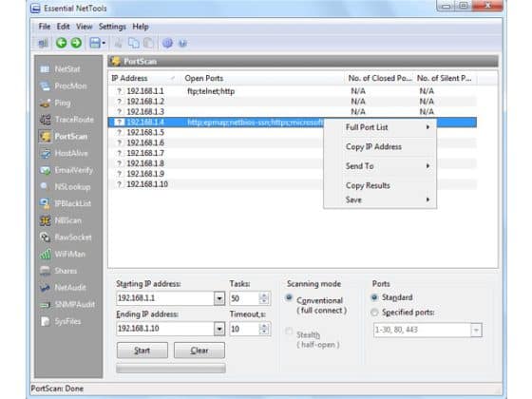Click the first toolbar icon beside Back arrow
Image resolution: width=532 pixels, height=399 pixels.
43,43
